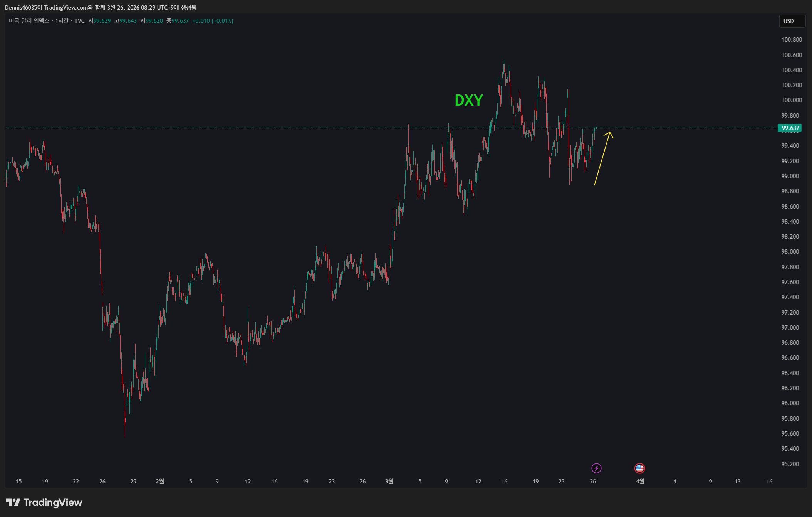This screenshot has height=517, width=812.
Task: Click the 4월 date label on time axis
Action: pos(640,481)
